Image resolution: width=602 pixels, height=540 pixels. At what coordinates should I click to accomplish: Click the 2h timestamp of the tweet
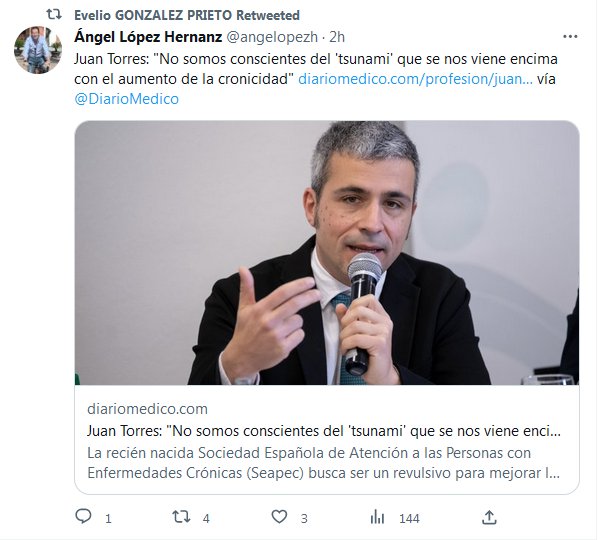coord(337,37)
